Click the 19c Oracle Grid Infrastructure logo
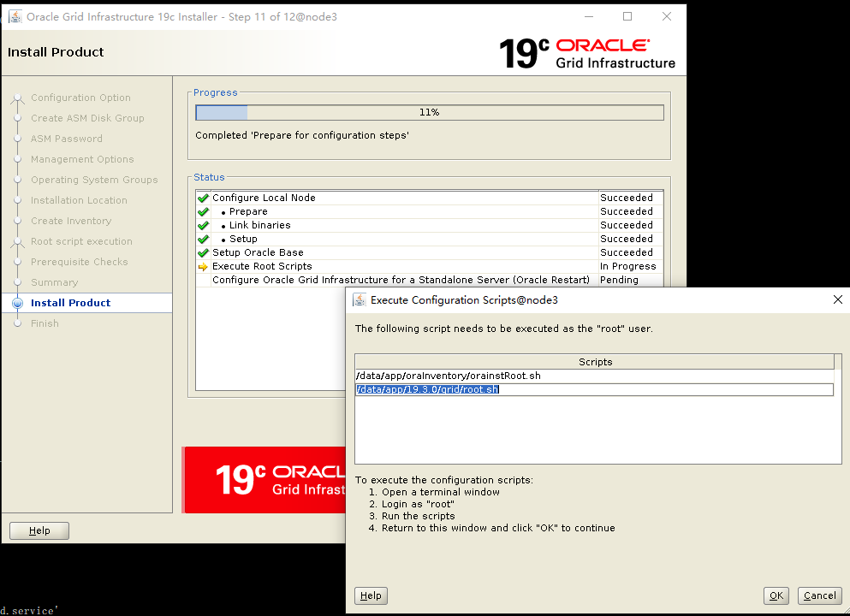850x616 pixels. (586, 53)
